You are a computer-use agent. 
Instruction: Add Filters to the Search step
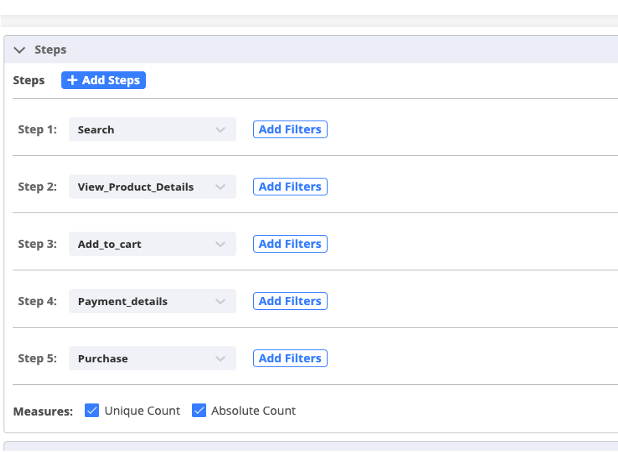click(290, 130)
